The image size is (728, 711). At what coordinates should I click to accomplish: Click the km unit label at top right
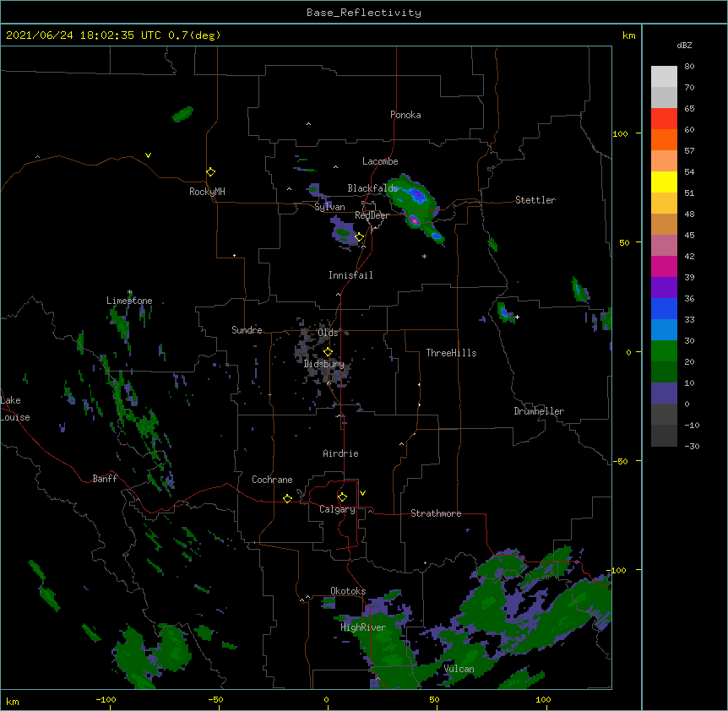628,35
